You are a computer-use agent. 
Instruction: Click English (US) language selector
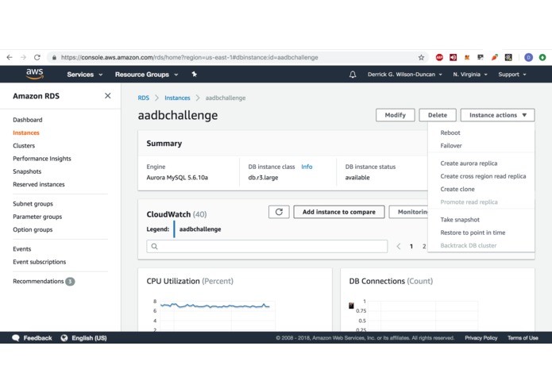pos(89,338)
